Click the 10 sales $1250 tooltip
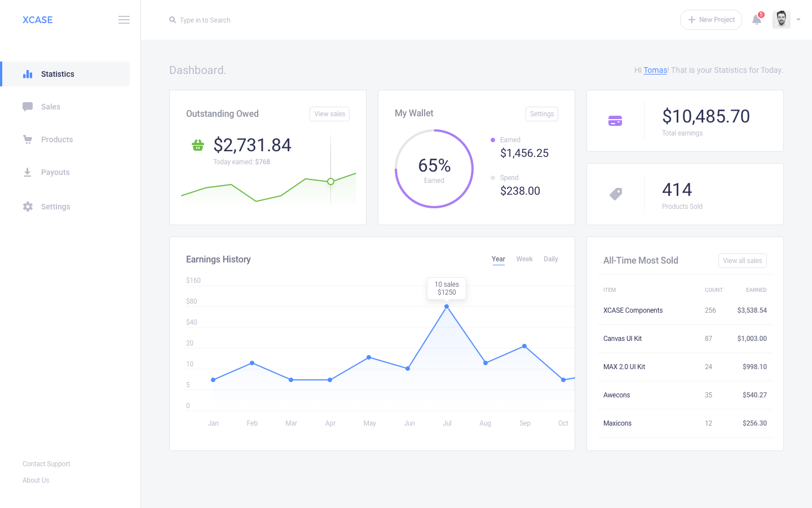The height and width of the screenshot is (508, 812). coord(447,288)
